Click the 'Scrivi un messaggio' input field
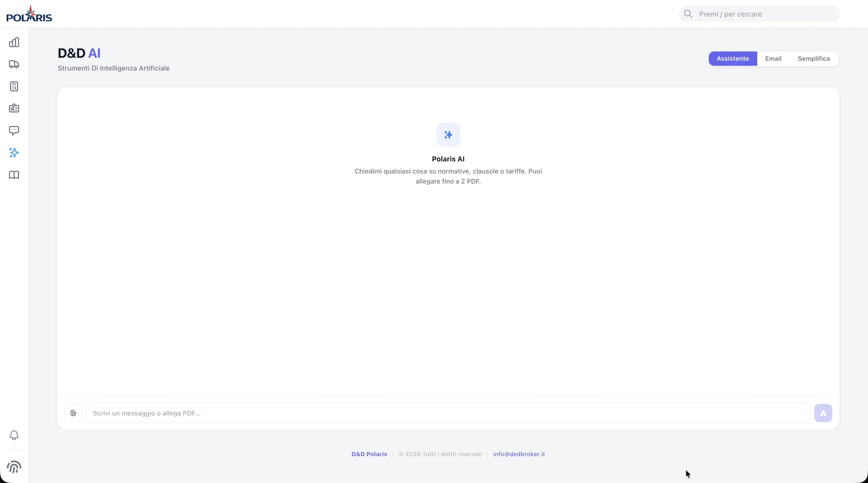 click(448, 413)
